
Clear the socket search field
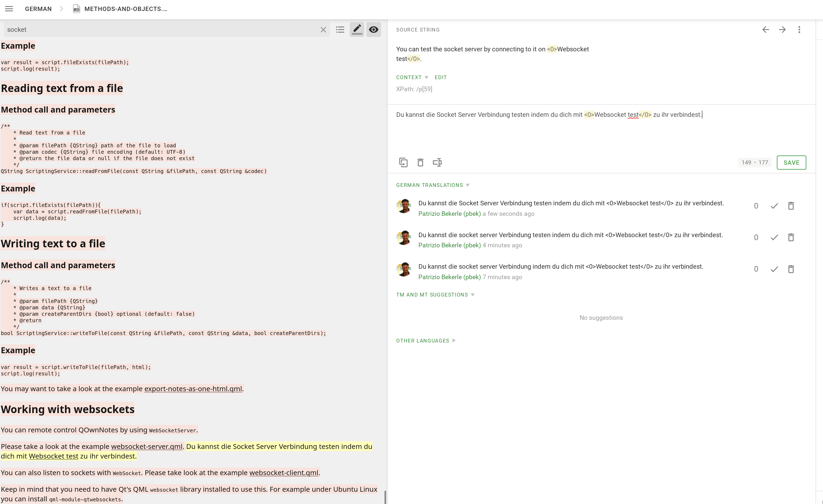click(x=323, y=30)
